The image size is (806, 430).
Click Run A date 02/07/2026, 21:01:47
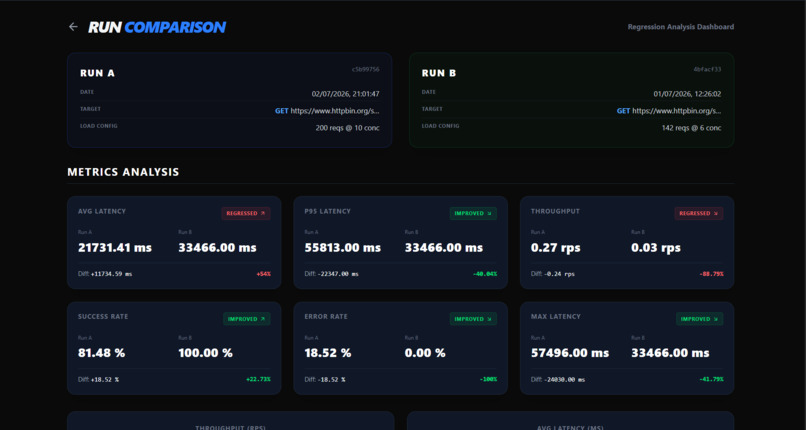pos(345,94)
